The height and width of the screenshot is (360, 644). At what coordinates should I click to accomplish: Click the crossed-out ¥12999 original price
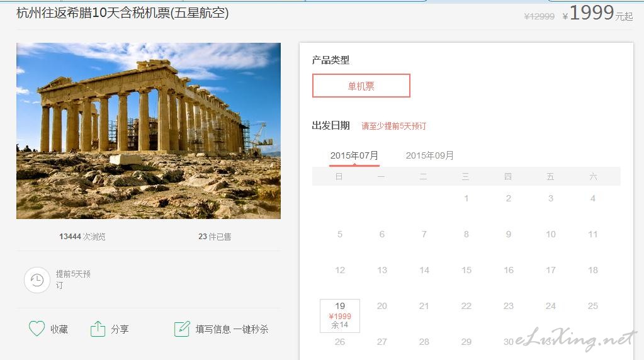coord(539,16)
